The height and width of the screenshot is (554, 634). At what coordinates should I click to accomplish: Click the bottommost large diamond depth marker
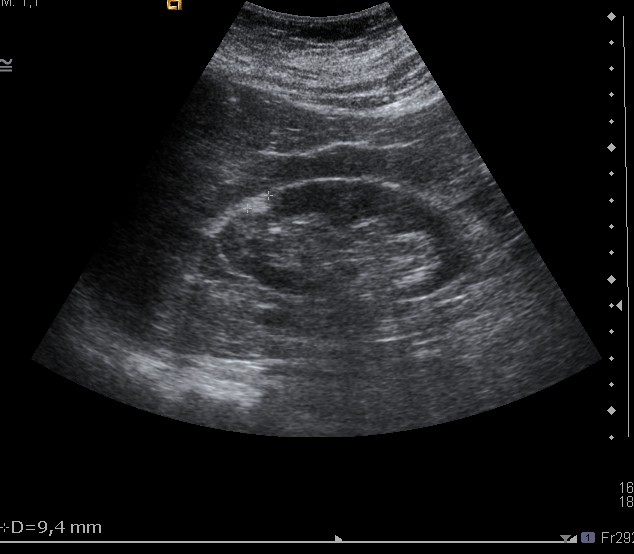coord(612,410)
